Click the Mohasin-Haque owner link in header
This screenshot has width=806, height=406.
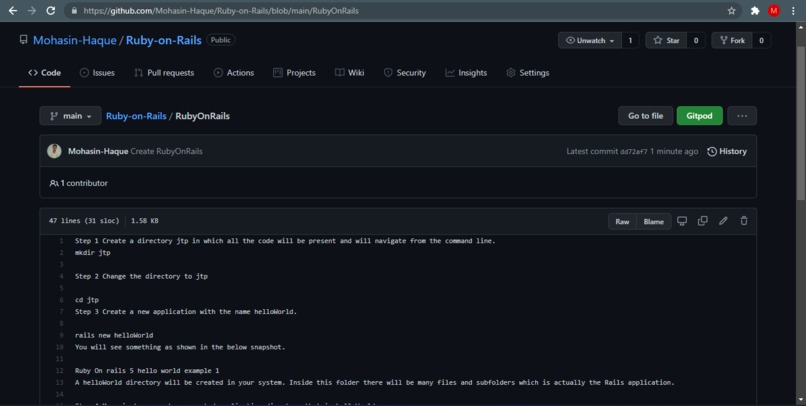click(x=75, y=41)
